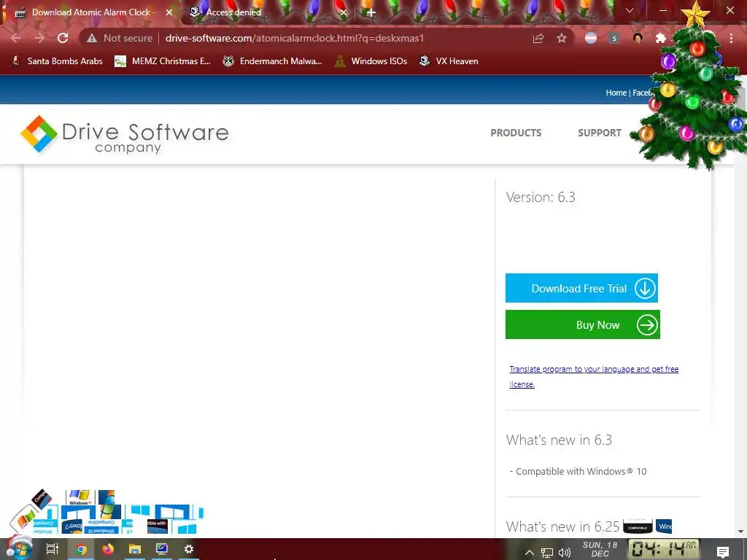Click the Download Free Trial button
The image size is (747, 560).
581,288
